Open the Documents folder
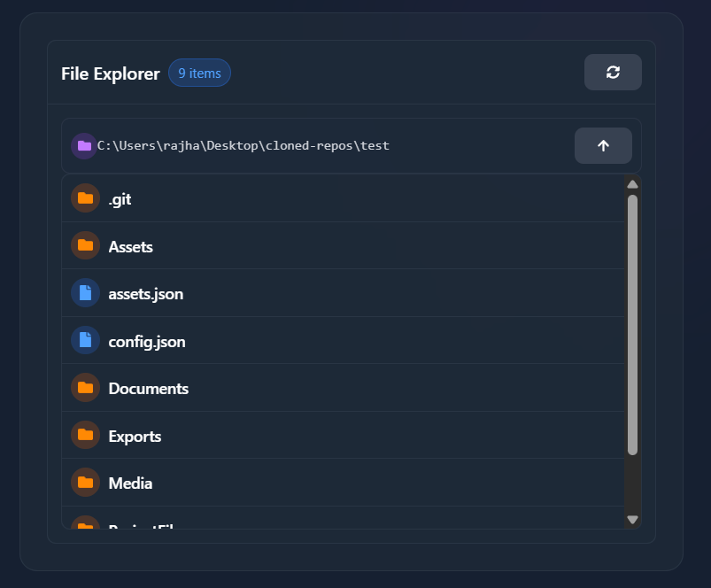 tap(148, 389)
